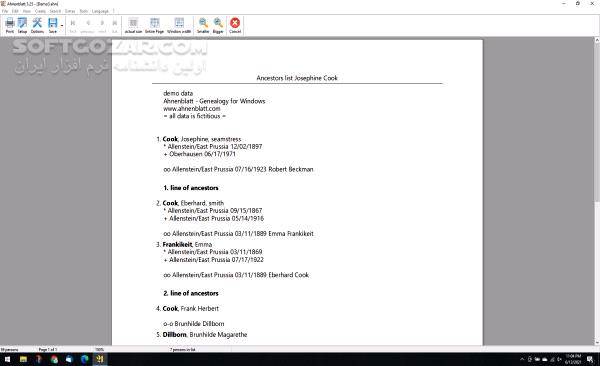This screenshot has height=366, width=600.
Task: Zoom out with Smaller magnifier
Action: click(203, 25)
